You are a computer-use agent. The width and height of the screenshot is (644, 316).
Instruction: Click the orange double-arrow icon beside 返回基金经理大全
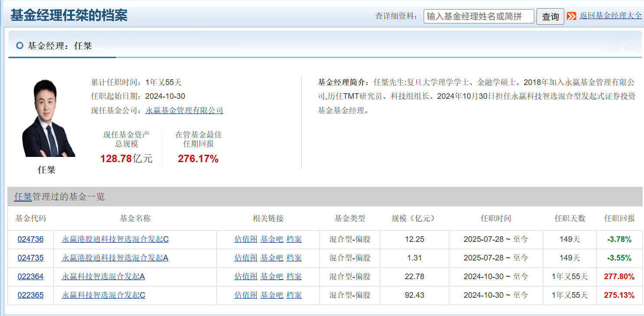coord(571,16)
